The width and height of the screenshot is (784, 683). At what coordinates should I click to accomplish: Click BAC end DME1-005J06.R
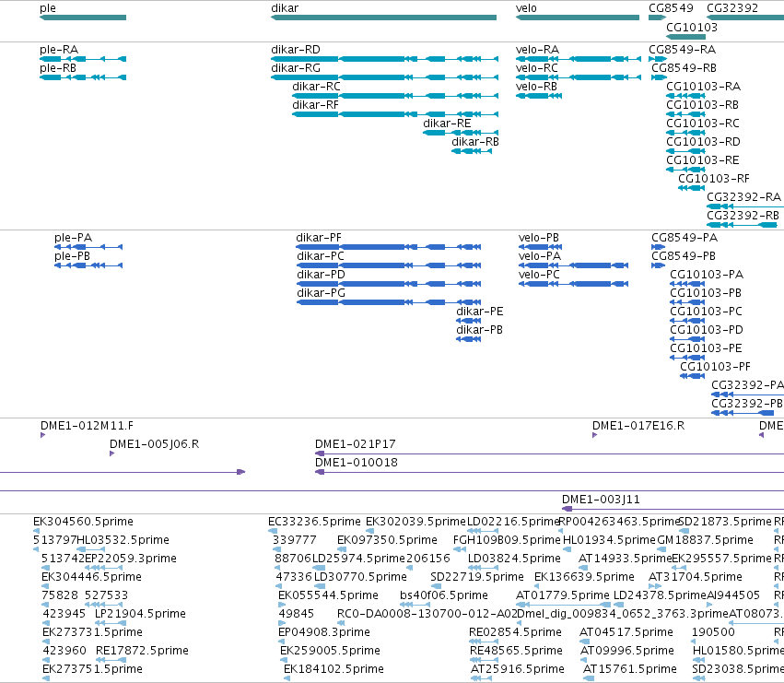coord(154,444)
